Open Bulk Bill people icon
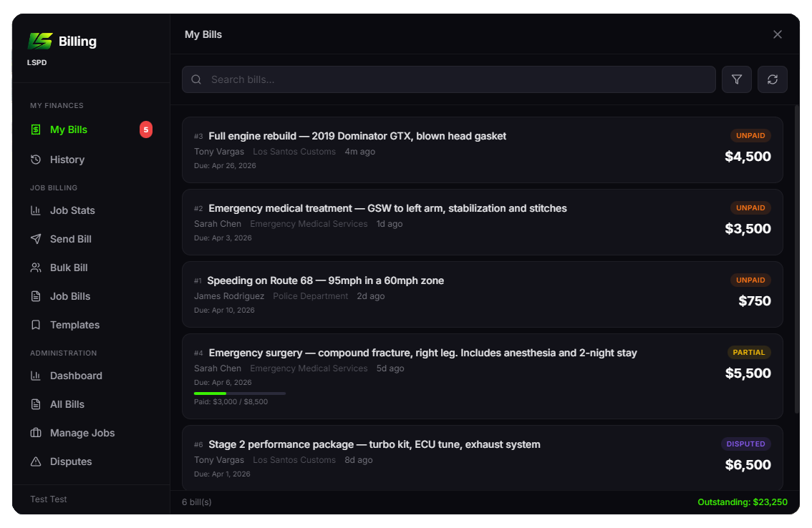812x528 pixels. 36,268
